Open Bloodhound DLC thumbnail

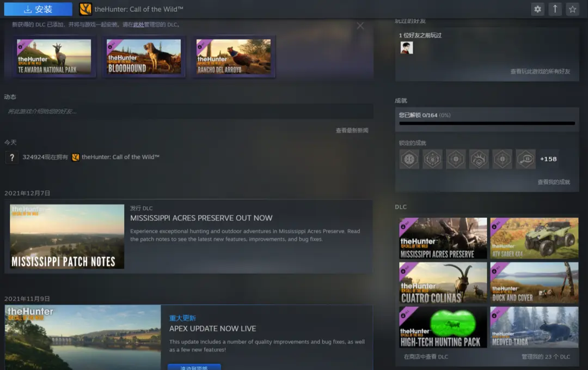144,57
